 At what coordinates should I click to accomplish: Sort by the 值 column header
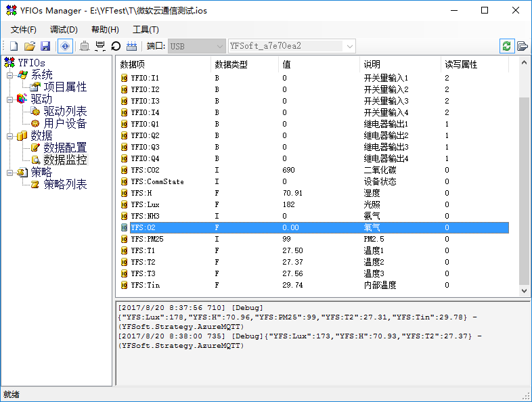pyautogui.click(x=319, y=64)
